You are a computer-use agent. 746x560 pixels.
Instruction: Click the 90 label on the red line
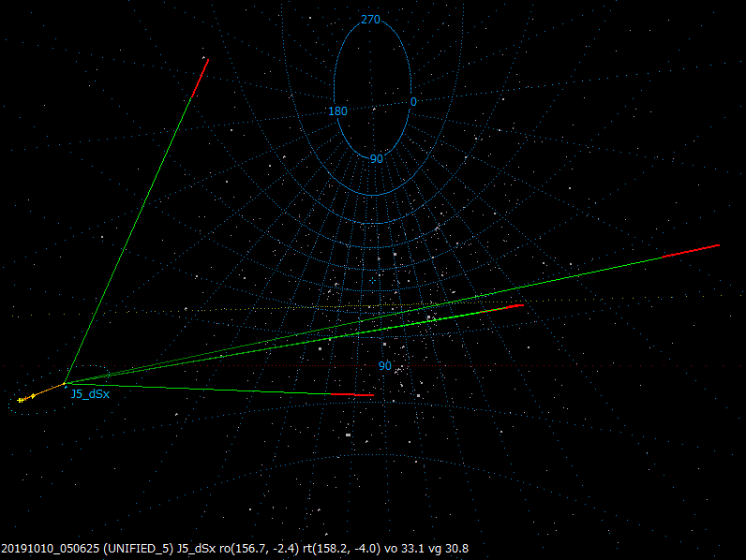click(385, 366)
